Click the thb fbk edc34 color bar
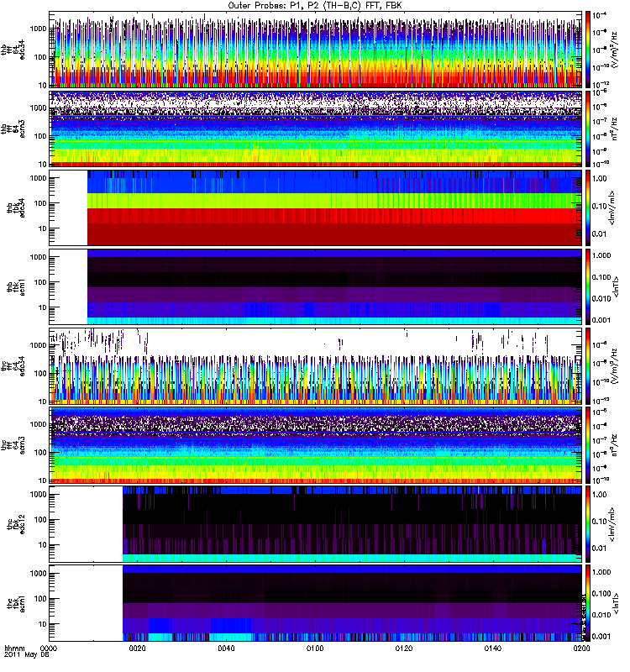Viewport: 630px width, 672px height. tap(587, 207)
